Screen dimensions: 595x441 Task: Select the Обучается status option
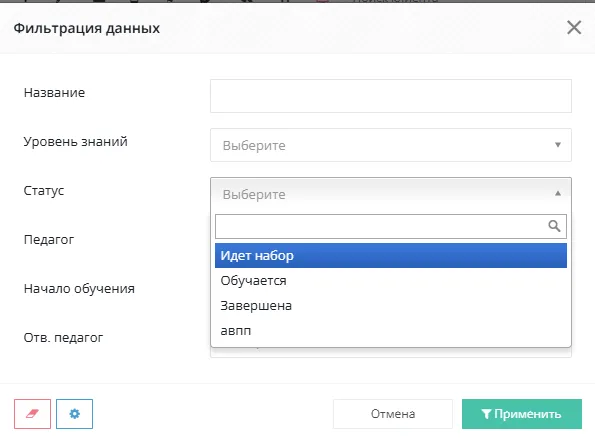coord(391,280)
